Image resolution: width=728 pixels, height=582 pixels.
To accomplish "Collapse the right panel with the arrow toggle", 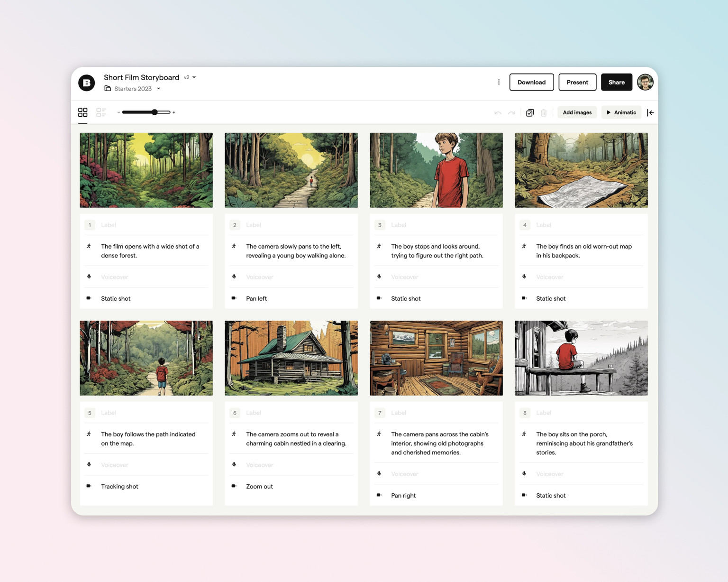I will (x=651, y=112).
